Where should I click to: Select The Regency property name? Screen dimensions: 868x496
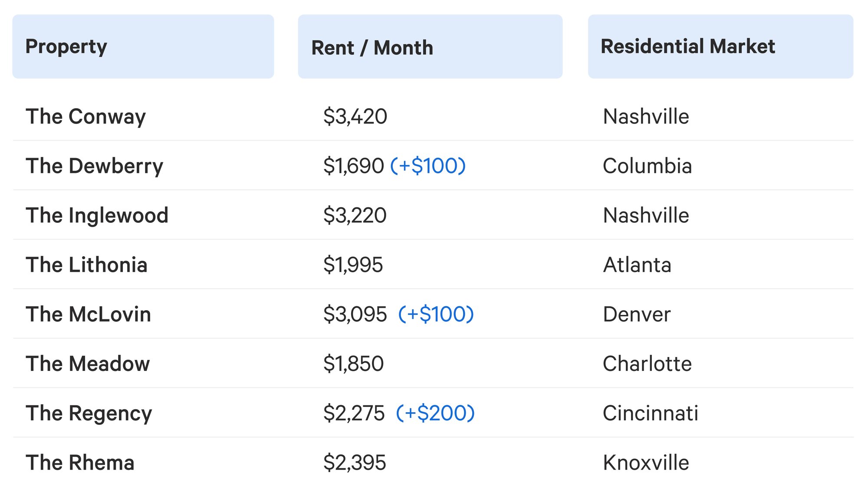[89, 413]
